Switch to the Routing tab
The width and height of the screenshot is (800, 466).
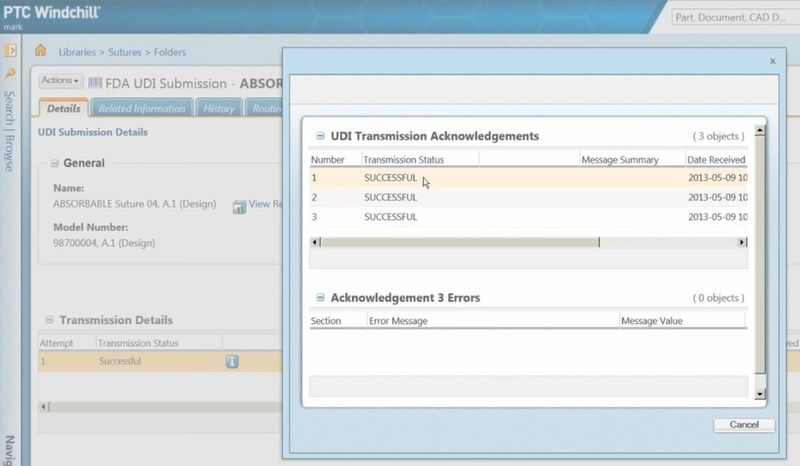(265, 108)
